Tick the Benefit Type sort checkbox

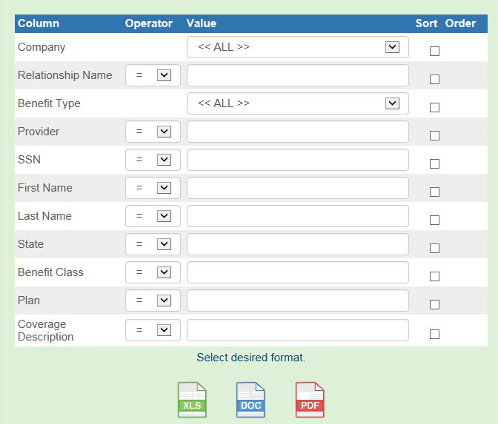point(435,107)
